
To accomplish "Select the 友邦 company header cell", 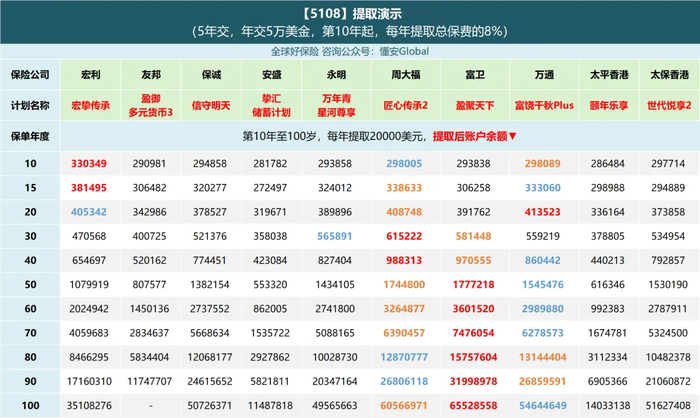I will [151, 75].
